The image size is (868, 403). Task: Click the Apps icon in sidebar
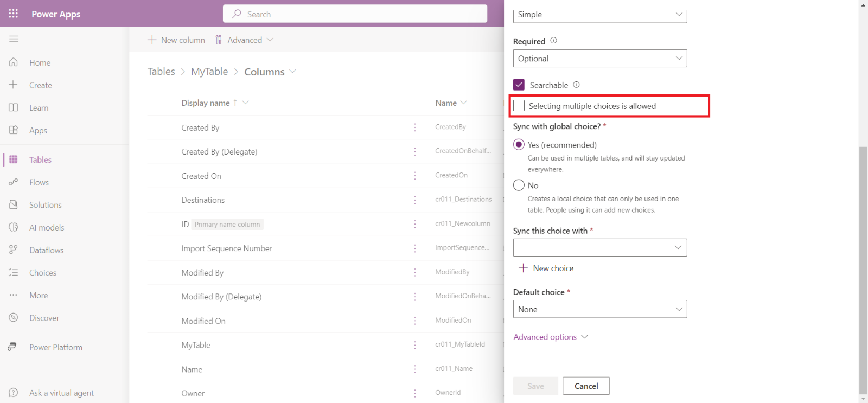[x=14, y=130]
